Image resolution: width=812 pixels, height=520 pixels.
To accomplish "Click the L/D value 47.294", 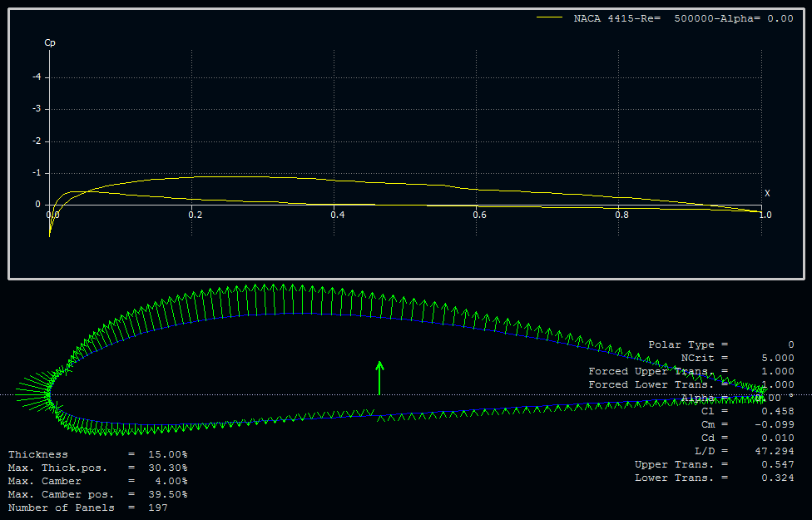I will click(775, 451).
